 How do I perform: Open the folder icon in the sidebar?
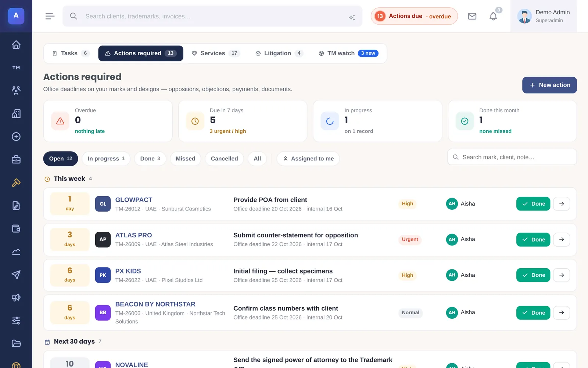[16, 344]
